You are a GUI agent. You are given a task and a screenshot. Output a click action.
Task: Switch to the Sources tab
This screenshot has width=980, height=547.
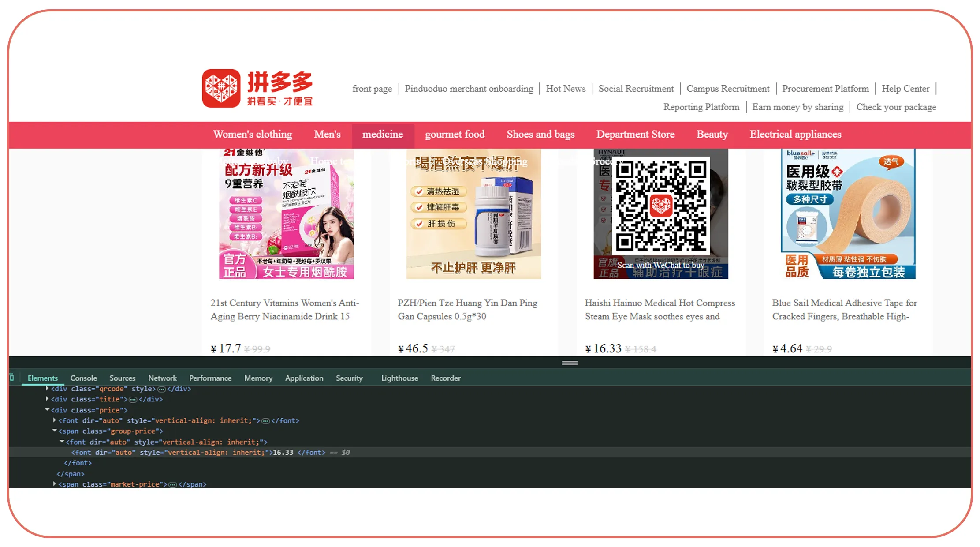pos(122,378)
